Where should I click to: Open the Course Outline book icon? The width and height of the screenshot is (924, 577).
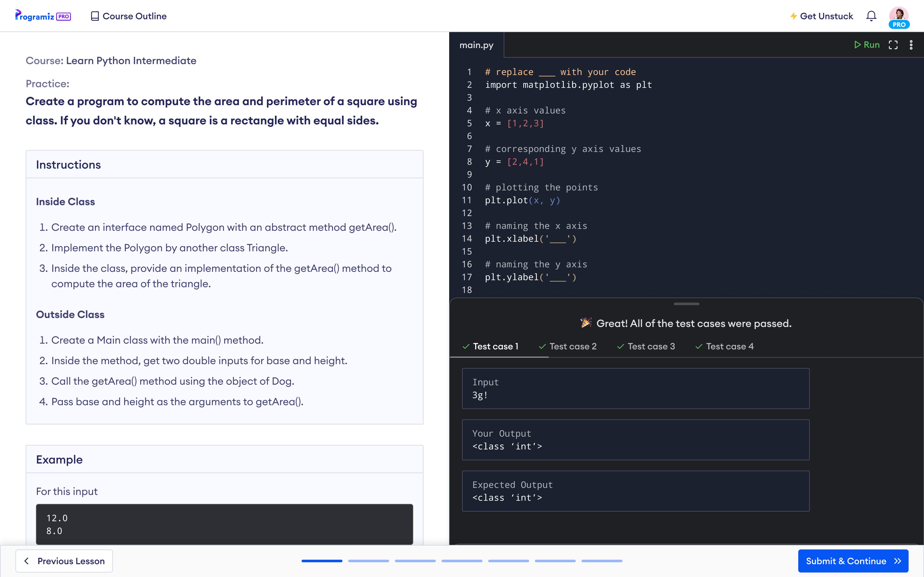(95, 16)
